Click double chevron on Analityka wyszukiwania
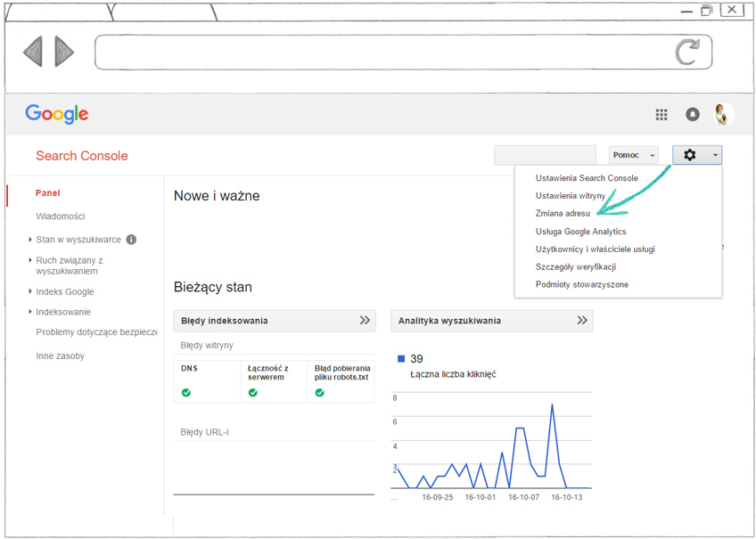 582,321
